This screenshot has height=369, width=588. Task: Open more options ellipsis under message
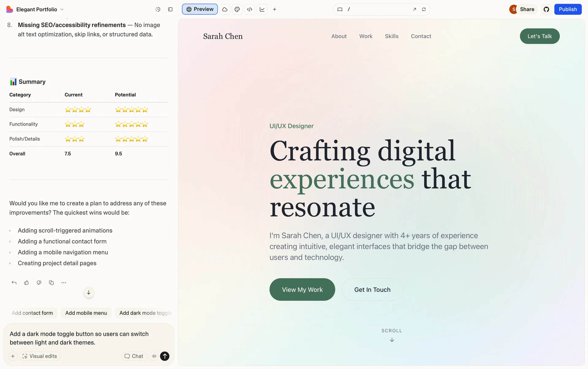(x=64, y=283)
